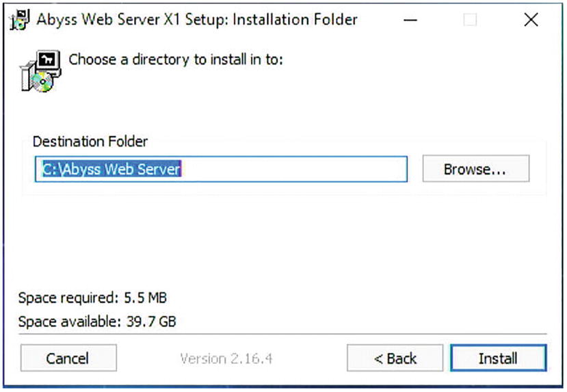
Task: Go back with the < Back button
Action: click(395, 358)
